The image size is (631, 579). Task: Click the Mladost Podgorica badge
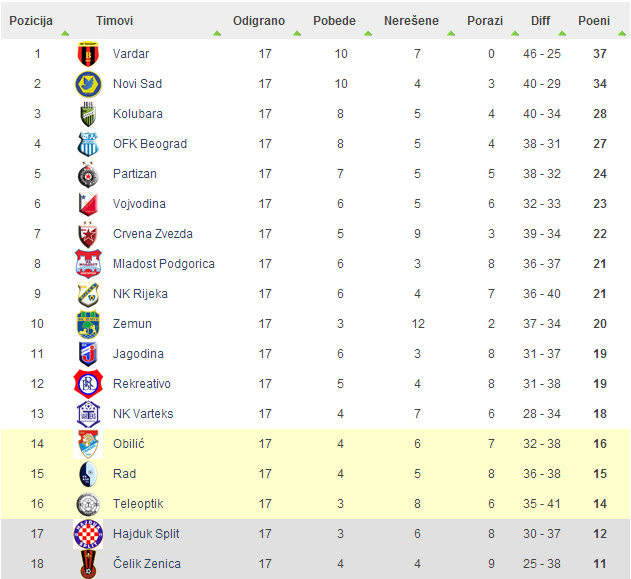tap(88, 264)
